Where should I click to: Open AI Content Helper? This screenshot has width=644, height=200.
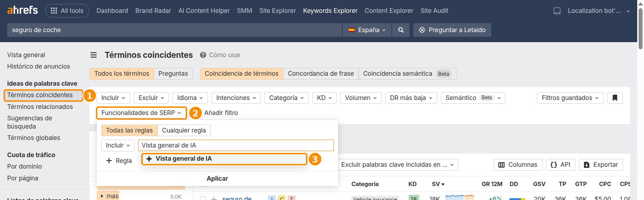[204, 11]
